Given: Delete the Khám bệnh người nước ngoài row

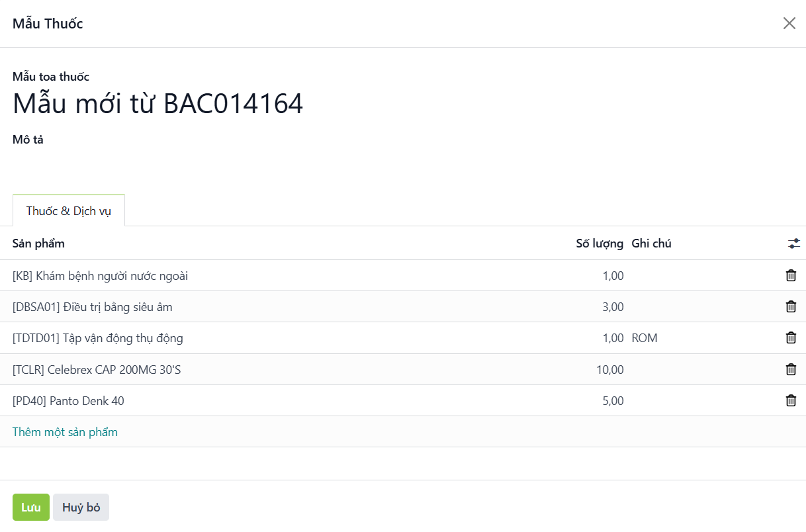Looking at the screenshot, I should [x=791, y=276].
